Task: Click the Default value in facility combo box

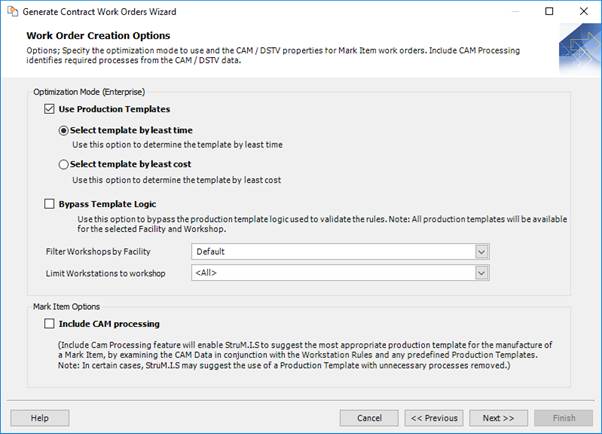Action: point(332,252)
